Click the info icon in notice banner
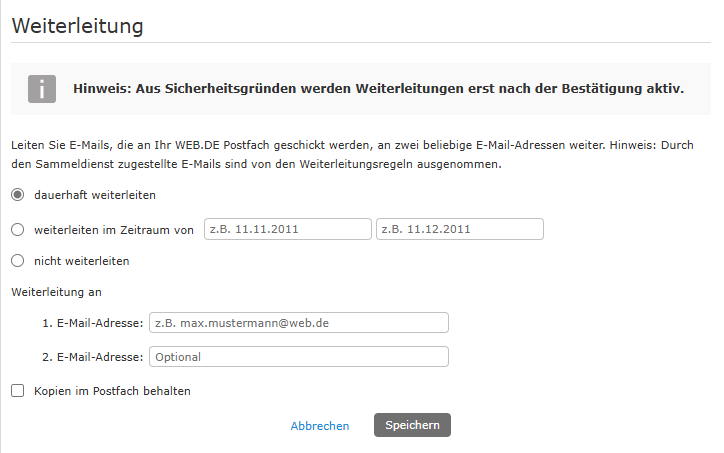724x453 pixels. click(41, 88)
